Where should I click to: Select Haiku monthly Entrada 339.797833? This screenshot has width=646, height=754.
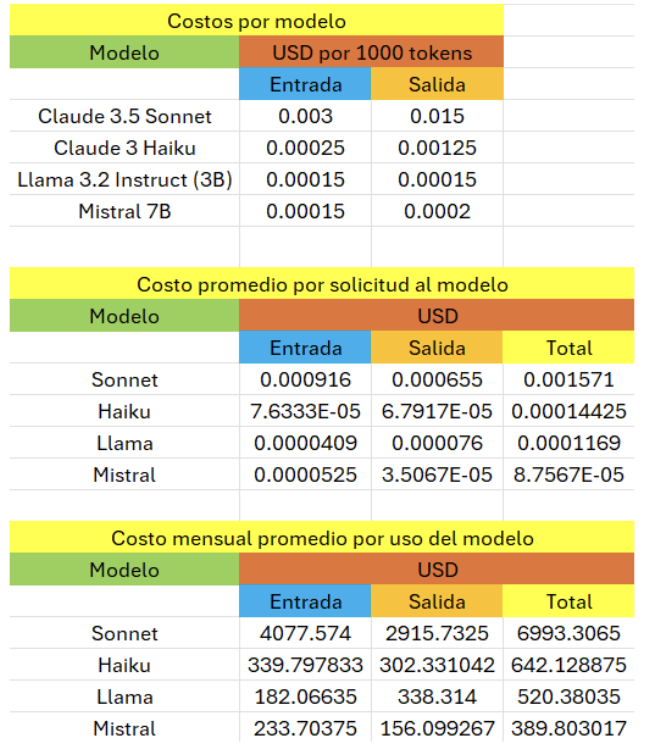(x=305, y=665)
